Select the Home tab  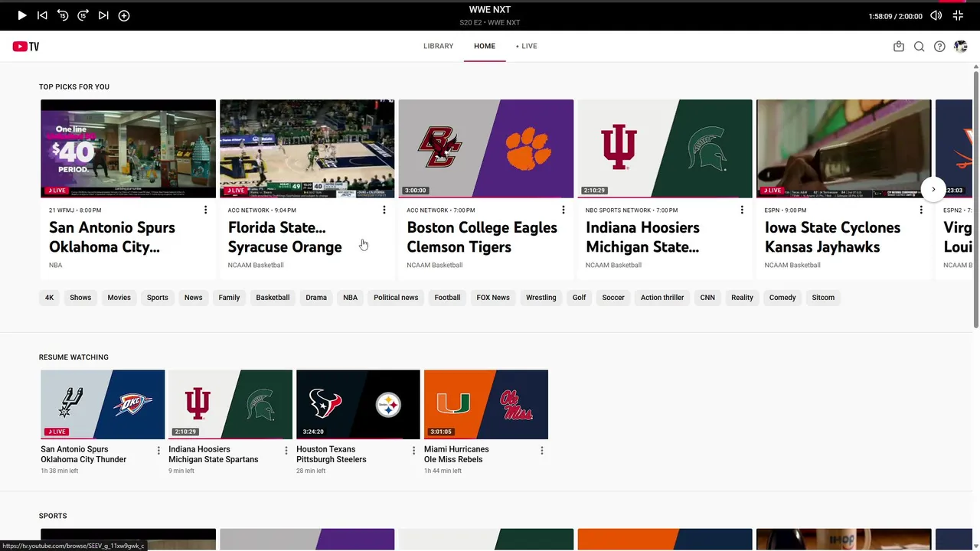pos(485,46)
